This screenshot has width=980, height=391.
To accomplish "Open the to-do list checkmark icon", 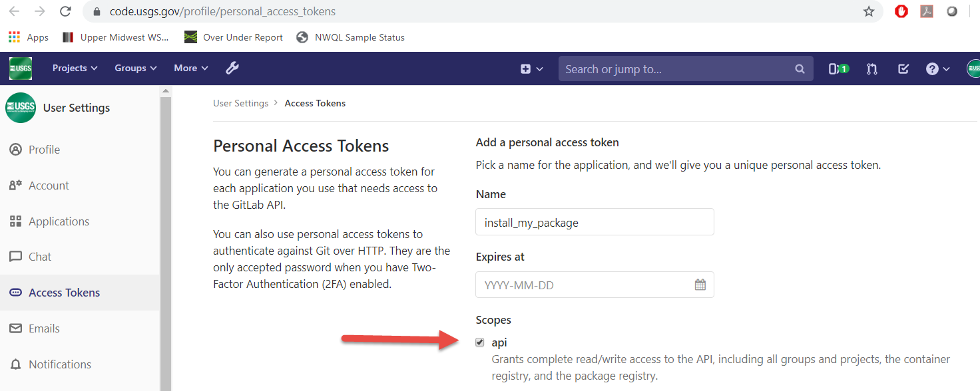I will point(903,68).
